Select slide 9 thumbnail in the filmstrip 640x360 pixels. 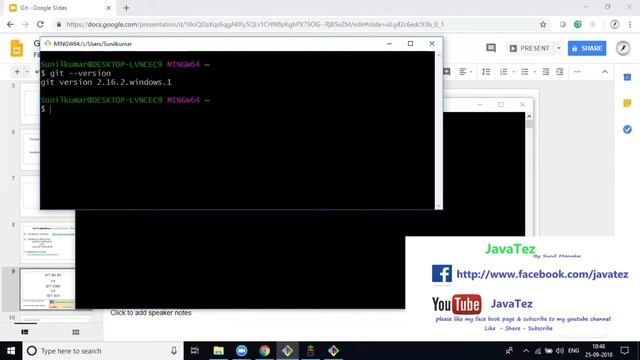[48, 289]
